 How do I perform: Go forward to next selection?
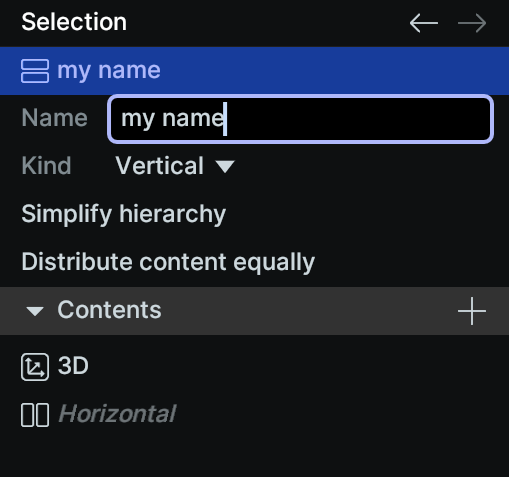[472, 23]
